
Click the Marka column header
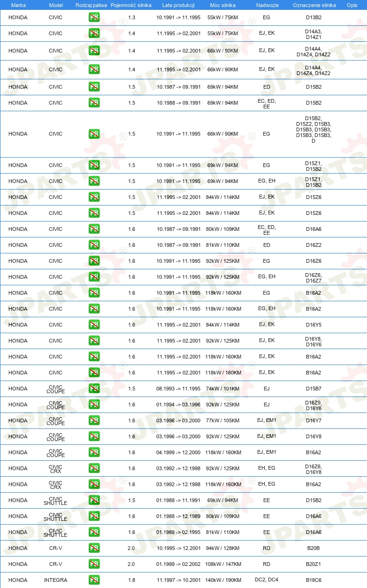pos(18,5)
